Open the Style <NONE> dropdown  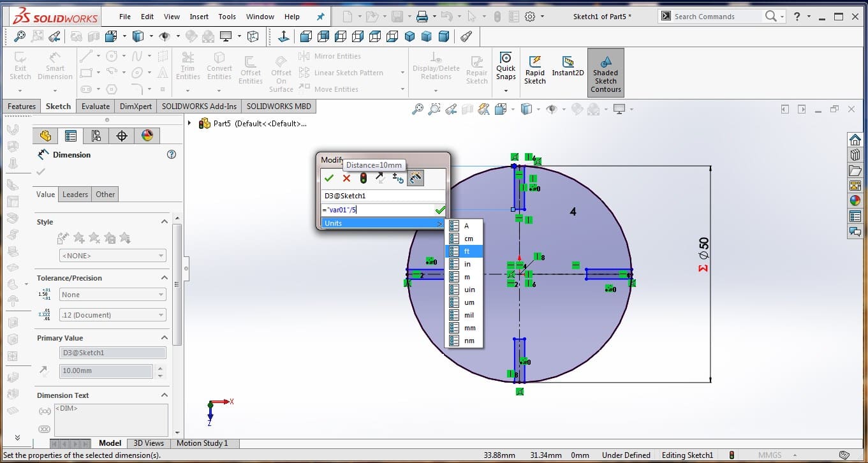click(112, 256)
